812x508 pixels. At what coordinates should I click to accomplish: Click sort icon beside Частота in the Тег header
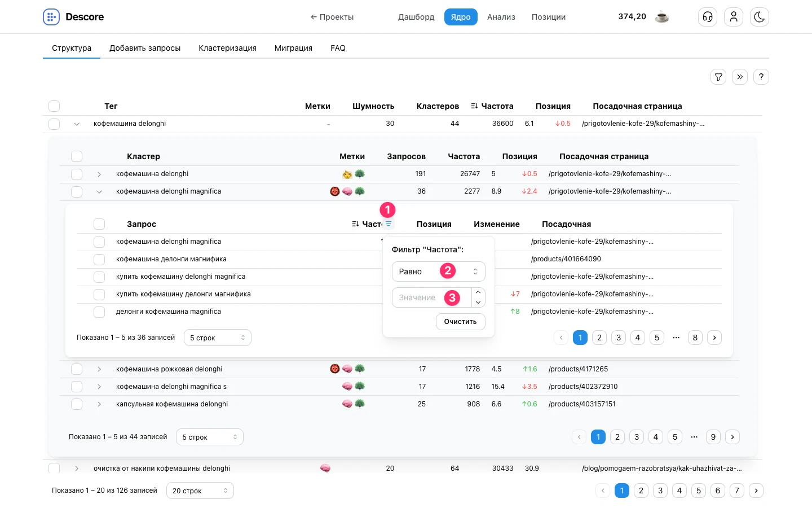tap(475, 106)
